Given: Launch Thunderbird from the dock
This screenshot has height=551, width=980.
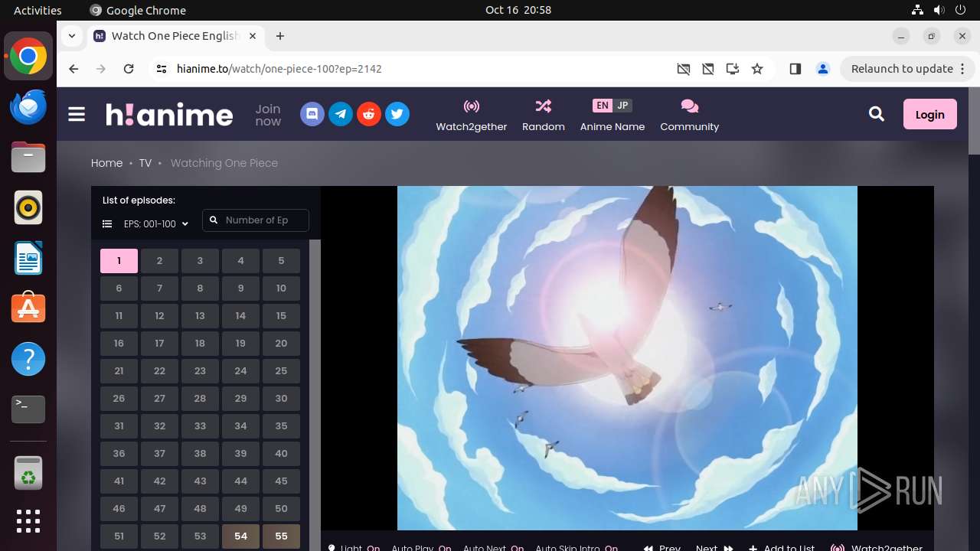Looking at the screenshot, I should pos(28,106).
